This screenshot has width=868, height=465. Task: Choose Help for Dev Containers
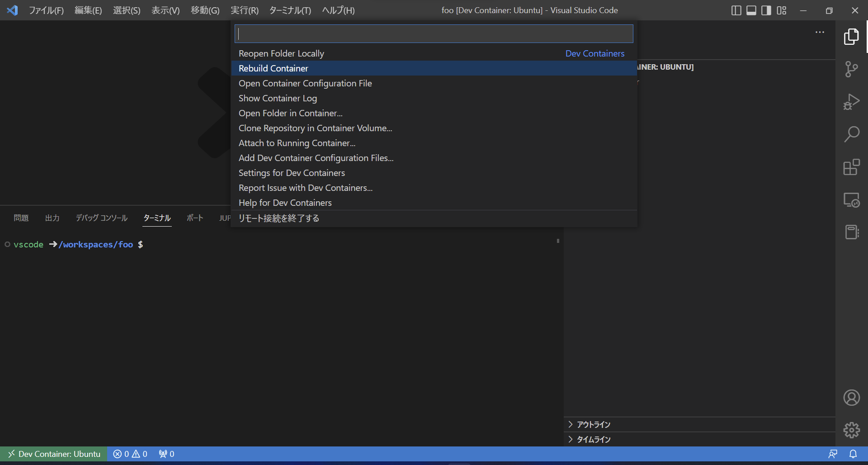click(x=434, y=203)
